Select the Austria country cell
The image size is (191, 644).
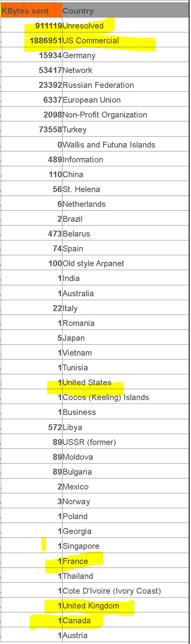pyautogui.click(x=125, y=635)
